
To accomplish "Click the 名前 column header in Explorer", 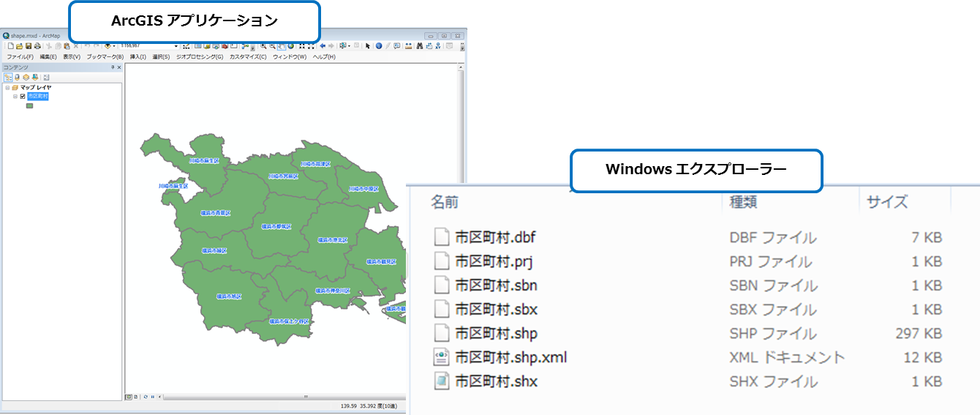I will [445, 201].
